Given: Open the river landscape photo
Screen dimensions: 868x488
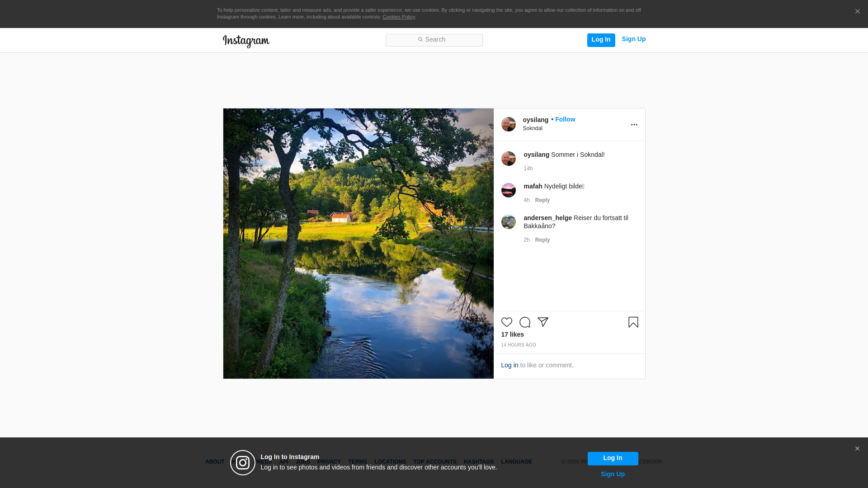Looking at the screenshot, I should click(359, 244).
